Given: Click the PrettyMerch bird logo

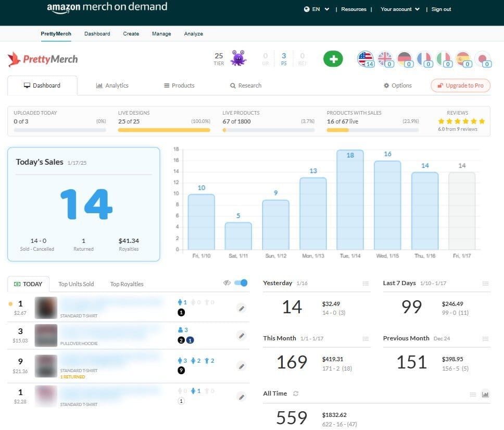Looking at the screenshot, I should [14, 59].
